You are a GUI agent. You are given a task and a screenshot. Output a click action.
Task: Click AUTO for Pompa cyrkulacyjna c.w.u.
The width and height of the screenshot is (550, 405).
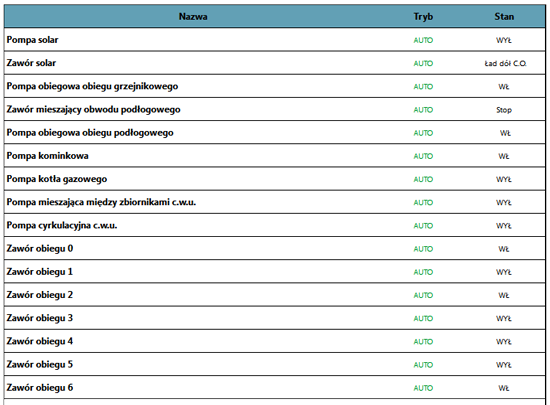coord(423,225)
